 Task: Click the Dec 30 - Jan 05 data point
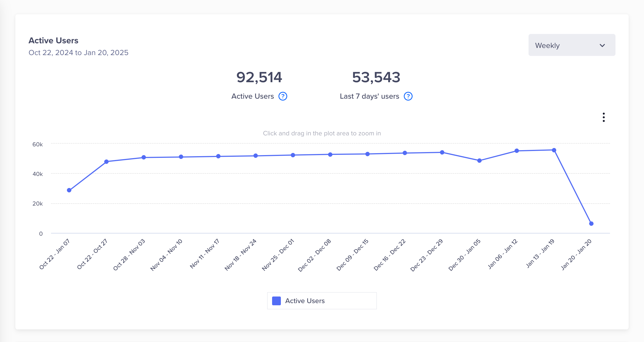click(x=479, y=161)
